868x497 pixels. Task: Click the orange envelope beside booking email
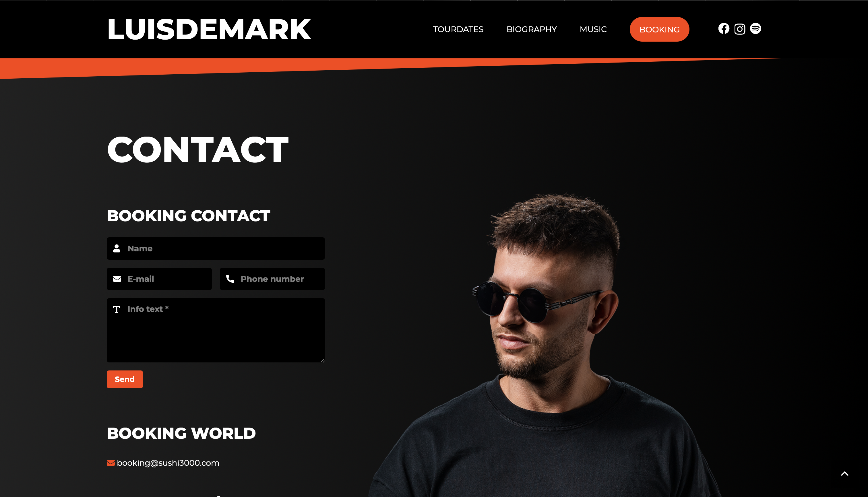pyautogui.click(x=111, y=463)
